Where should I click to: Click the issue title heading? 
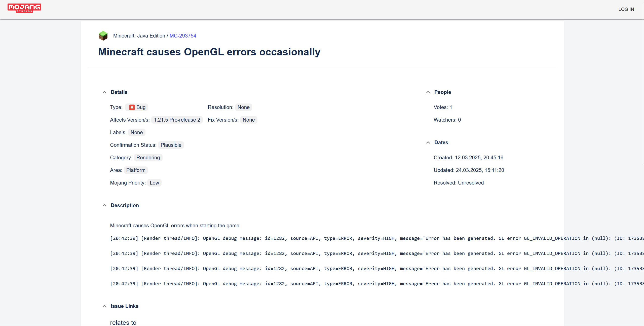click(x=209, y=52)
